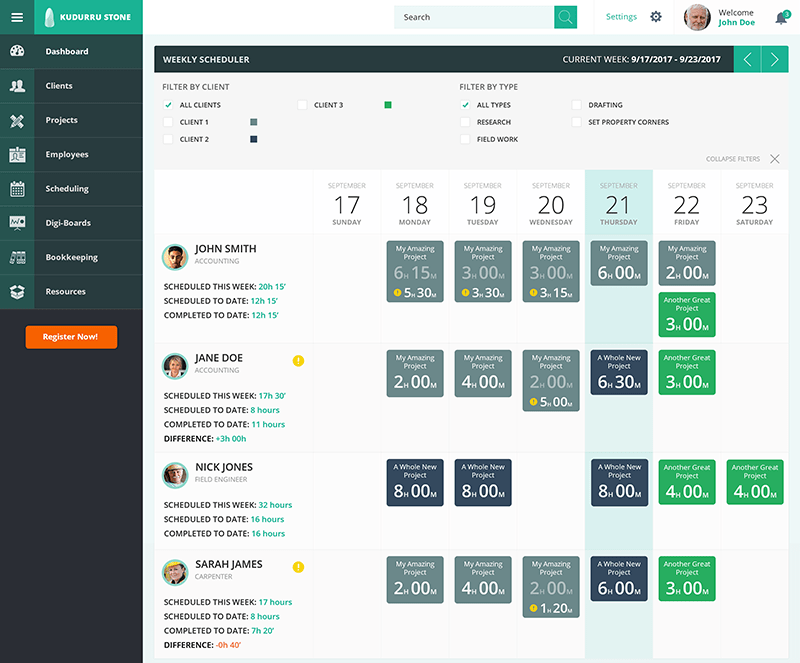Click Sarah James's yellow warning icon
This screenshot has height=663, width=800.
(x=298, y=567)
